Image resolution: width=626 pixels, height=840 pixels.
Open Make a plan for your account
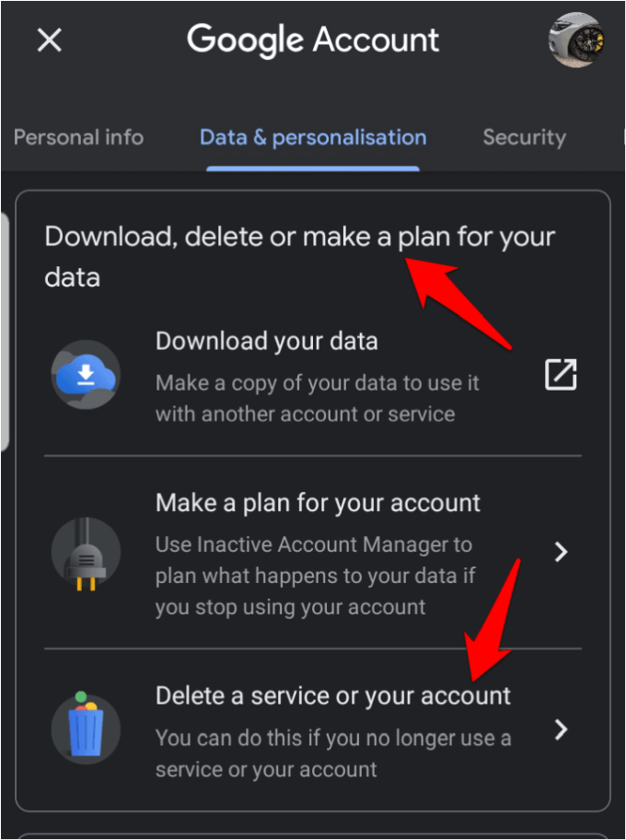coord(318,503)
